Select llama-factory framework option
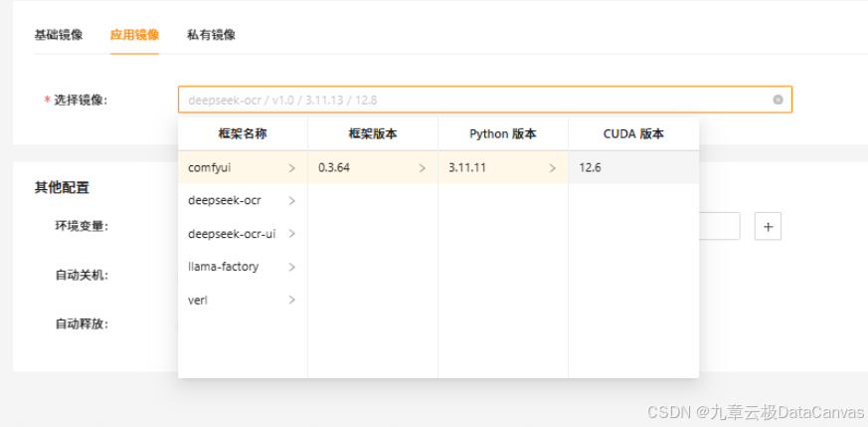Screen dimensions: 868x427 click(x=243, y=267)
